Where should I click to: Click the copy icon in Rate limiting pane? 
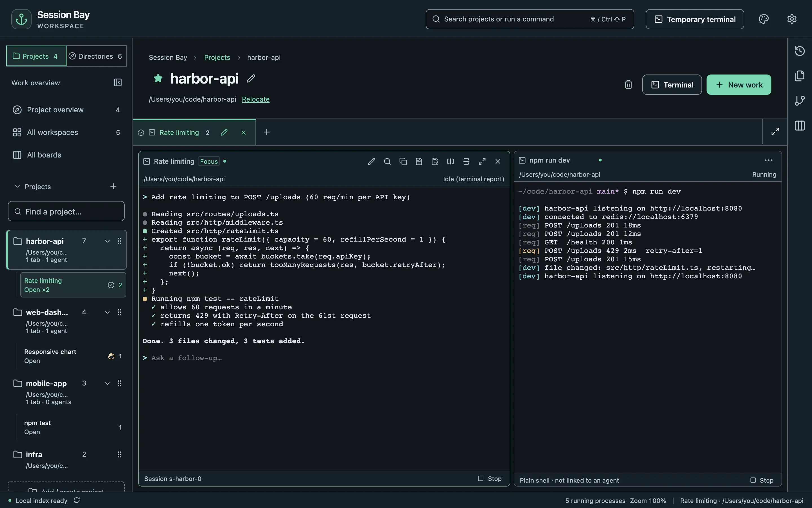pos(403,162)
